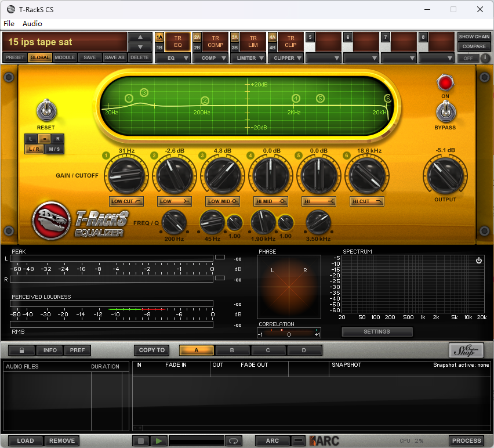This screenshot has width=494, height=448.
Task: Open spectrum SETTINGS
Action: 377,332
